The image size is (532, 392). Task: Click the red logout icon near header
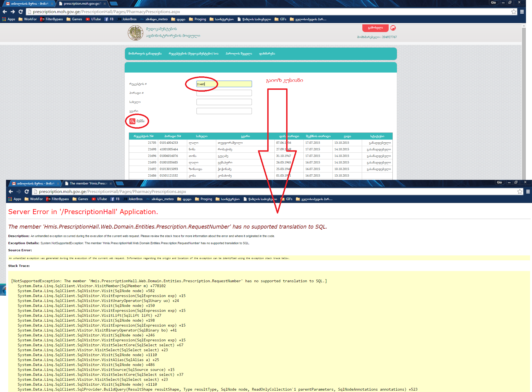(393, 28)
